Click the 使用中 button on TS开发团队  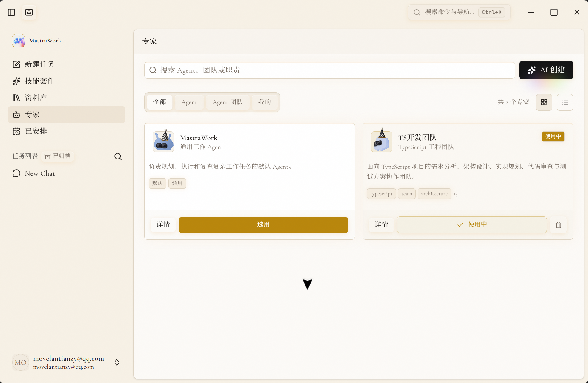pyautogui.click(x=472, y=224)
